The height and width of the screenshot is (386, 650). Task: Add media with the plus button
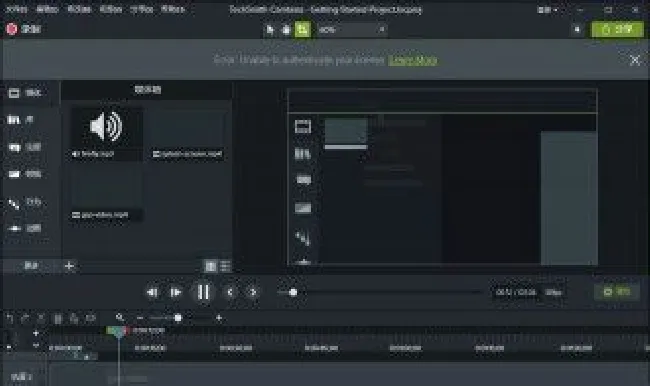click(x=69, y=266)
